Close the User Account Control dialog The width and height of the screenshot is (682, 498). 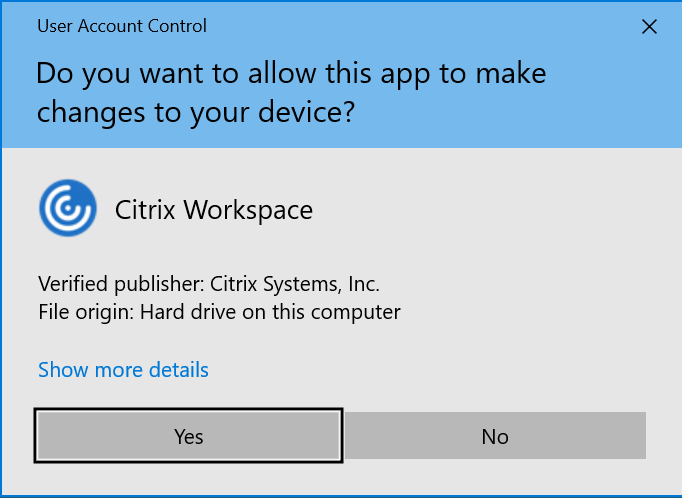click(x=649, y=27)
